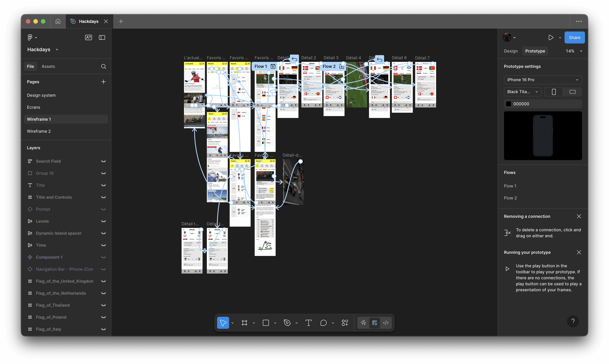609x364 pixels.
Task: Open Pen tool options chevron
Action: (296, 323)
